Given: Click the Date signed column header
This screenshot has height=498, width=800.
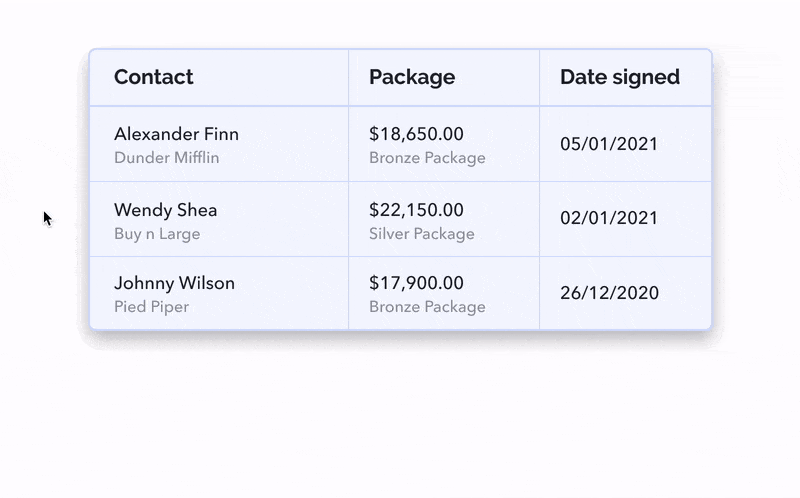Looking at the screenshot, I should click(620, 77).
